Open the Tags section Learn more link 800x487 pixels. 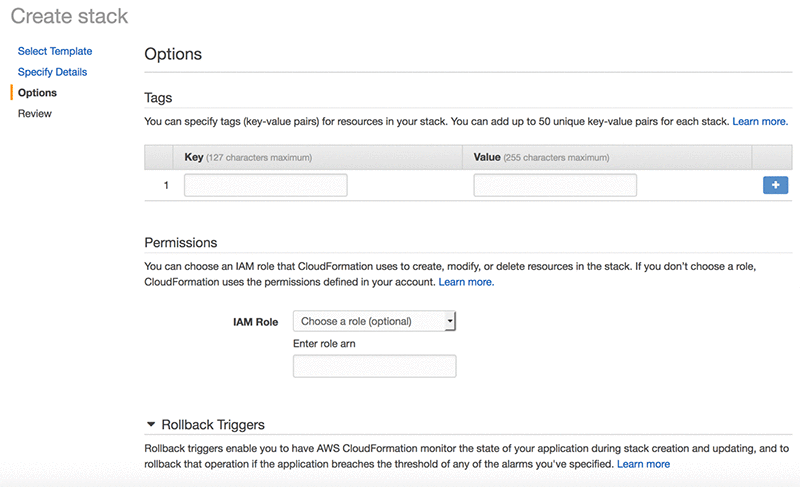[760, 121]
